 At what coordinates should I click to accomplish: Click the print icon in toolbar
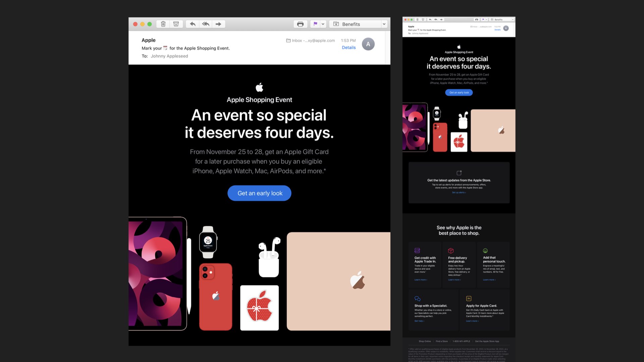click(x=300, y=24)
